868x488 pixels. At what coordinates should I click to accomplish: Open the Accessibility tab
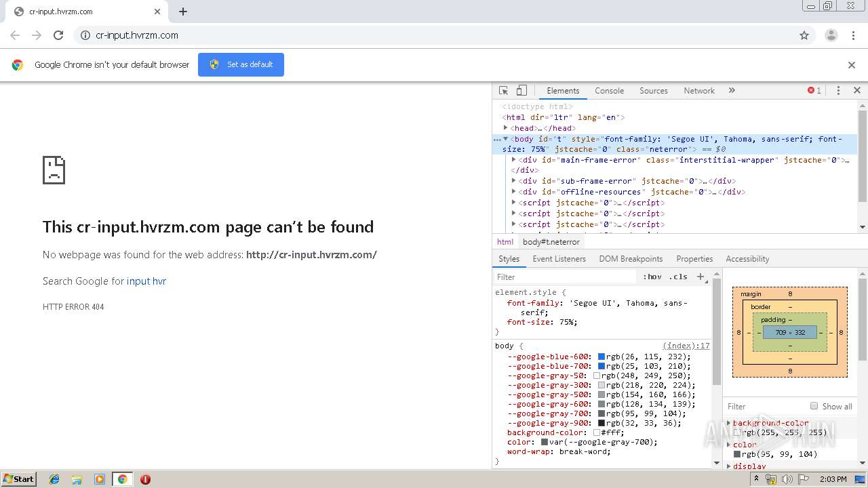tap(747, 259)
